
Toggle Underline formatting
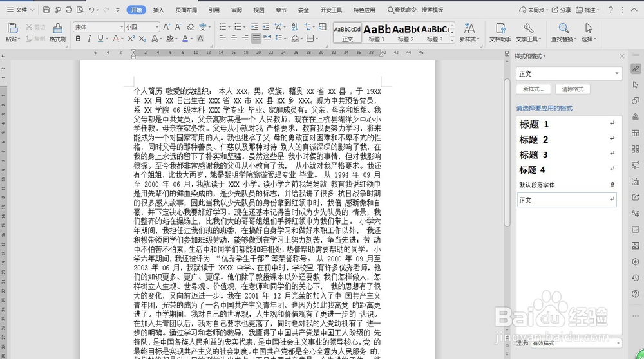coord(100,39)
